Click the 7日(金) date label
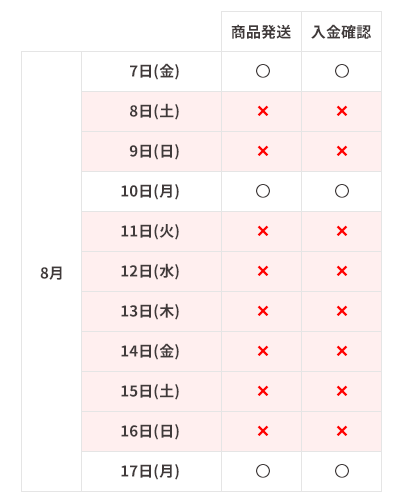Image resolution: width=405 pixels, height=503 pixels. tap(154, 71)
